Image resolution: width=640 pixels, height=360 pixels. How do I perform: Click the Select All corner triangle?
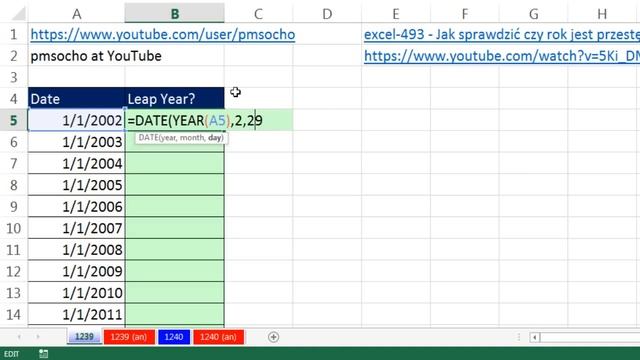[x=18, y=14]
